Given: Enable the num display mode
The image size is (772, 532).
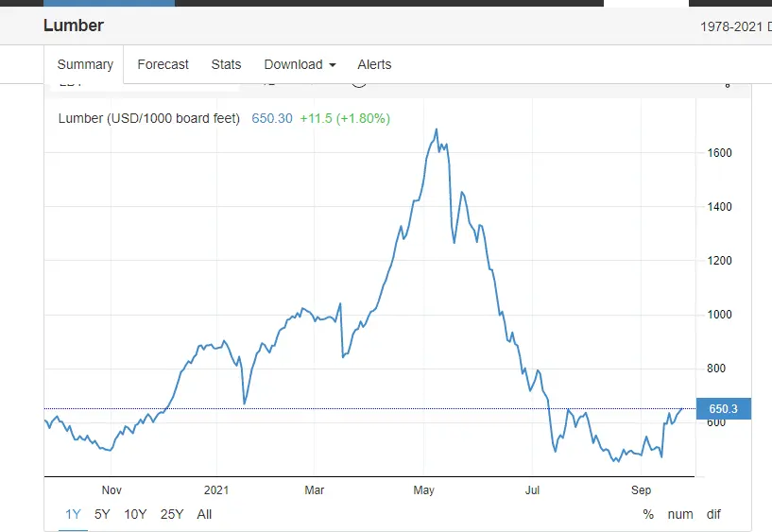Looking at the screenshot, I should pos(680,514).
